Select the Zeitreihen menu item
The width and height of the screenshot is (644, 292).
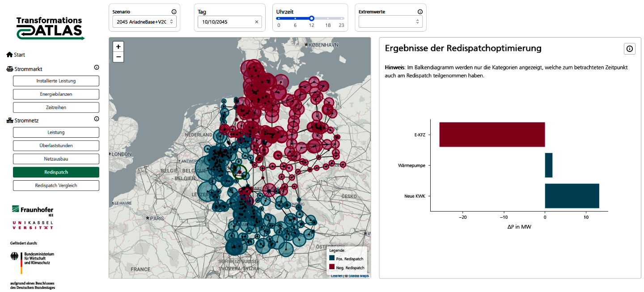click(56, 108)
